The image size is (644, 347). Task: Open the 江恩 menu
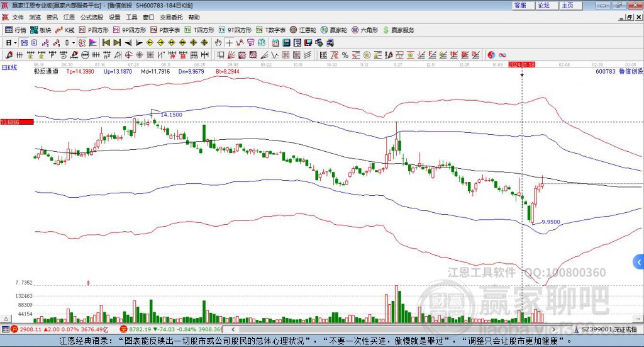point(69,17)
